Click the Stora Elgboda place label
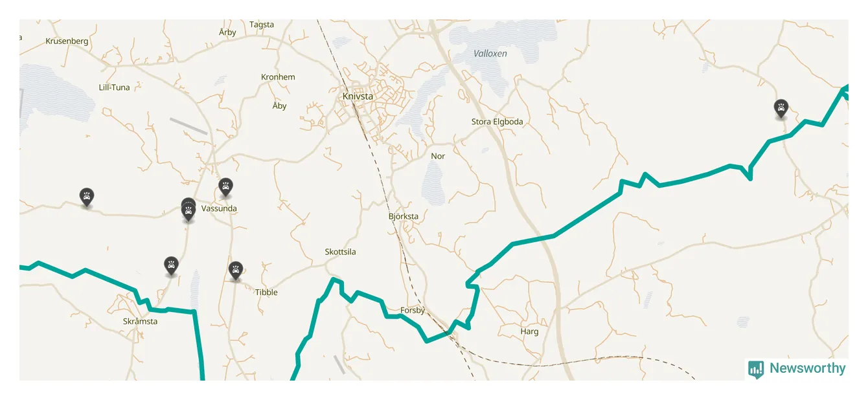The image size is (868, 400). [x=497, y=122]
